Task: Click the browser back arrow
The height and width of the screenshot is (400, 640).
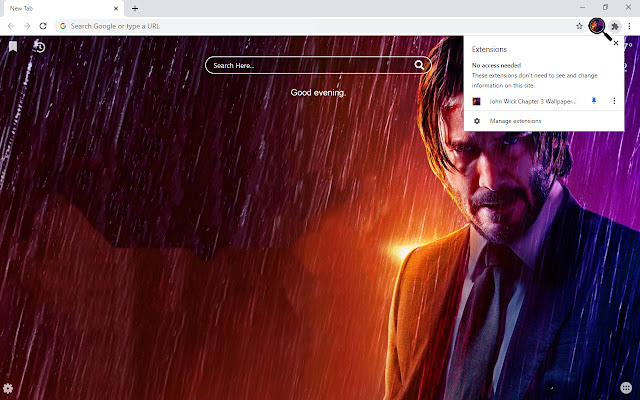Action: tap(11, 26)
